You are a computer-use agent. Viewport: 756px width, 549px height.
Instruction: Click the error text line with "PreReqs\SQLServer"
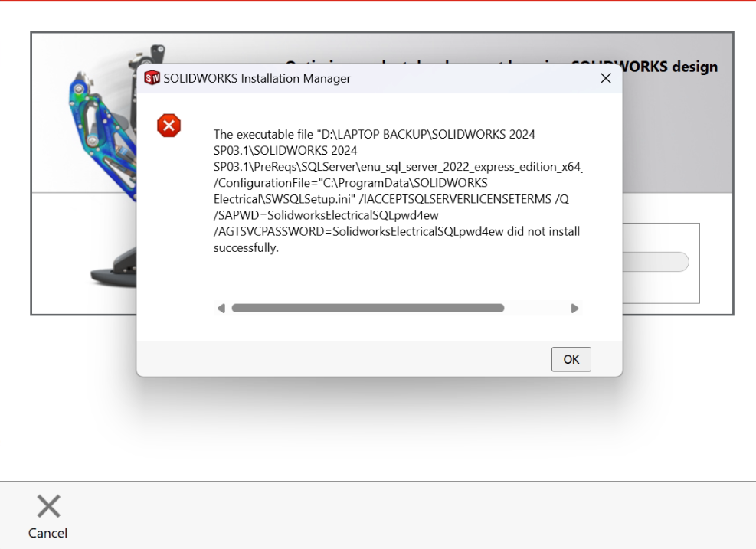click(398, 167)
